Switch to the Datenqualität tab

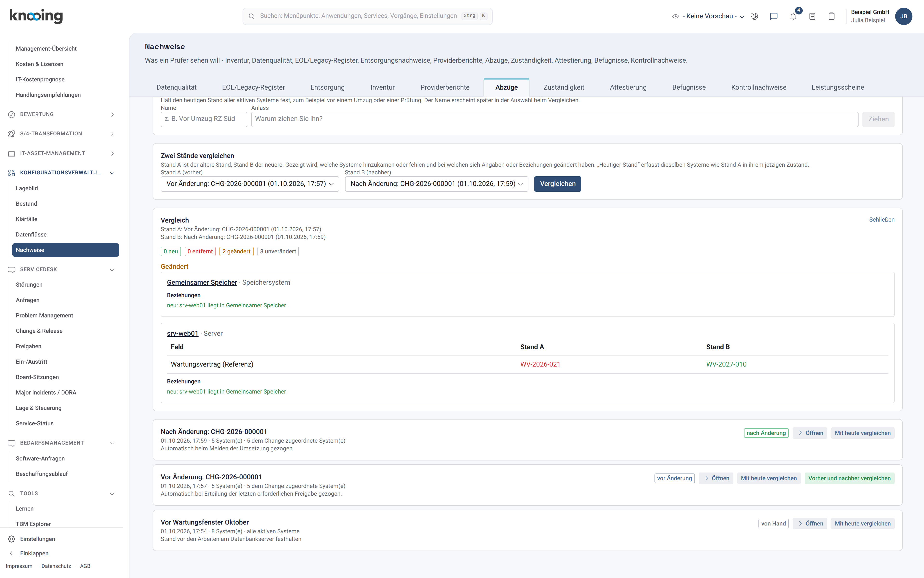(176, 87)
